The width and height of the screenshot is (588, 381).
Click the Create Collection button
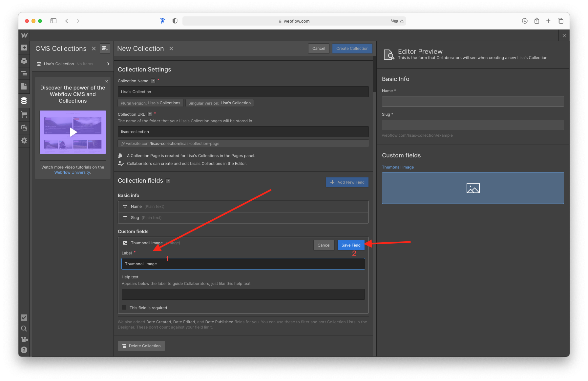coord(352,49)
